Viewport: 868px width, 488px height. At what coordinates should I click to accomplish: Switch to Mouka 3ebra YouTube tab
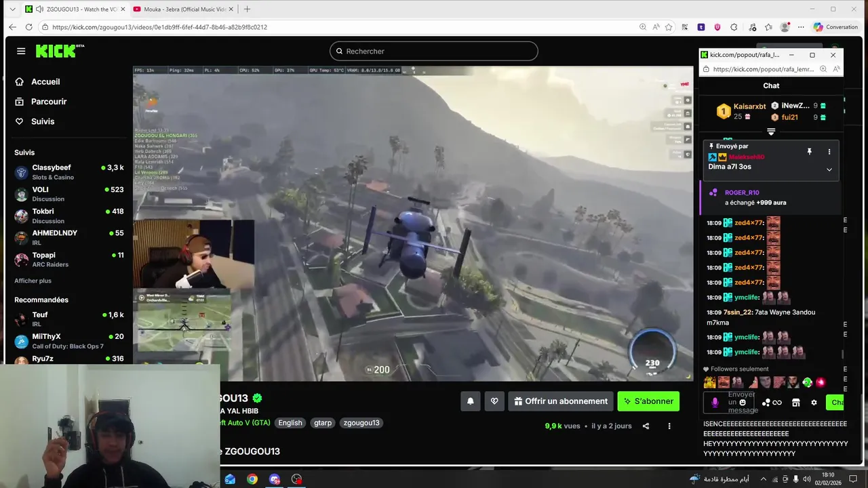coord(183,9)
